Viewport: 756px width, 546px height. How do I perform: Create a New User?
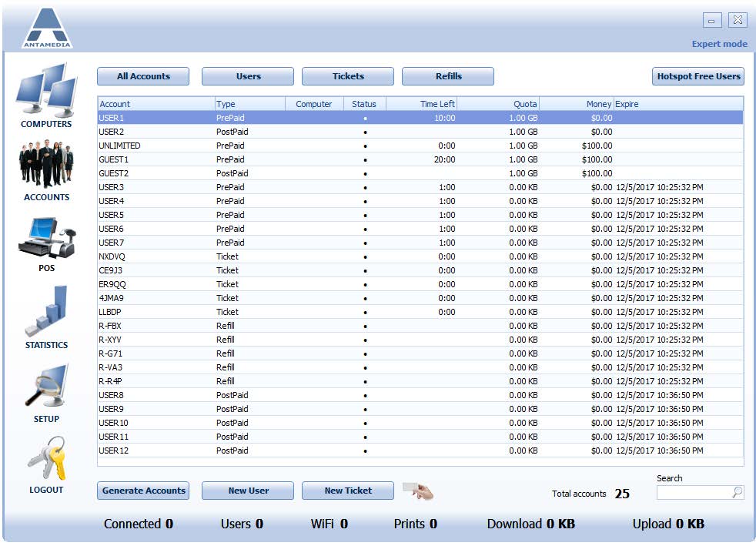coord(248,491)
